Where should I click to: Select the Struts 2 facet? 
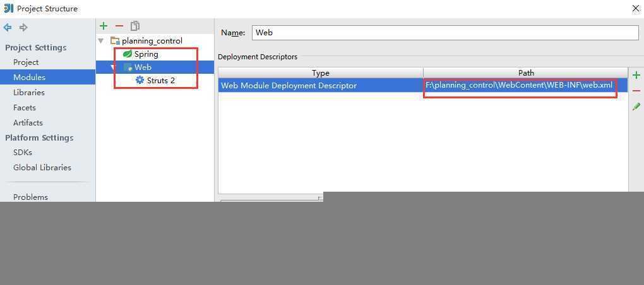coord(160,80)
